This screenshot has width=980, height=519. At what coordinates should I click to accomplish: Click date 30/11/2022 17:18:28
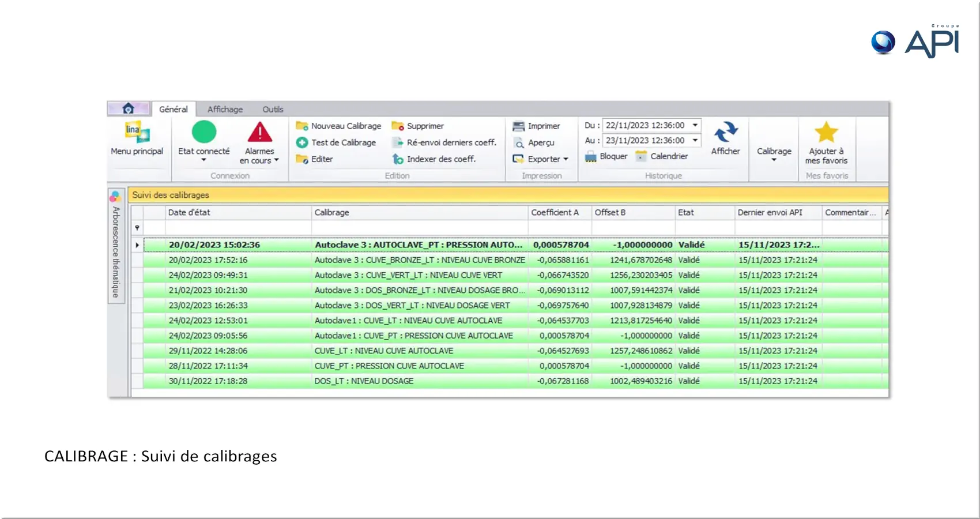pyautogui.click(x=208, y=381)
